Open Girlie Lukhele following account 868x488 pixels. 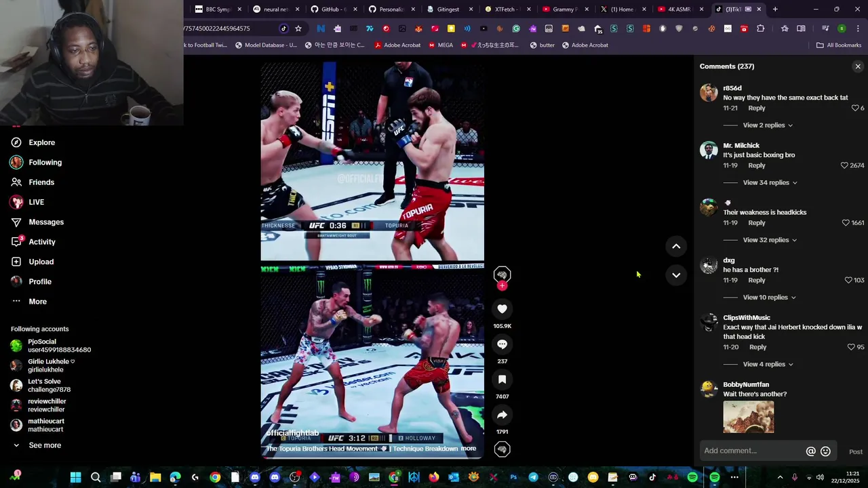pos(43,365)
